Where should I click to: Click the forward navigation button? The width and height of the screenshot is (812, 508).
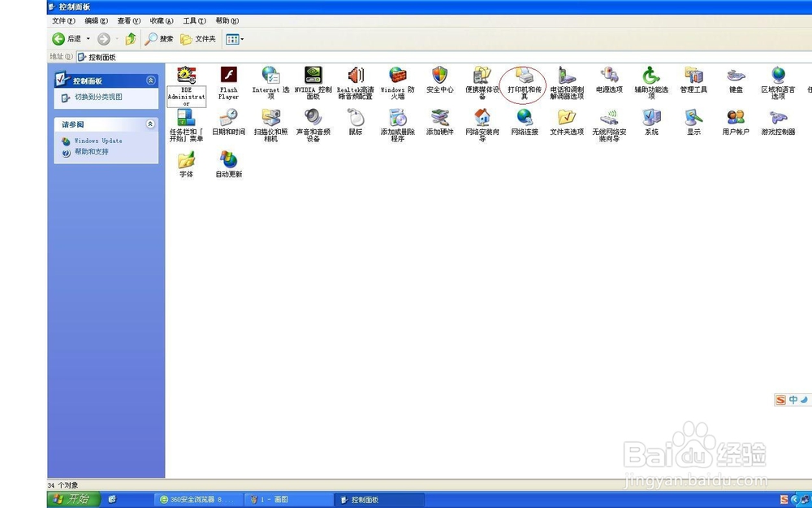tap(104, 39)
